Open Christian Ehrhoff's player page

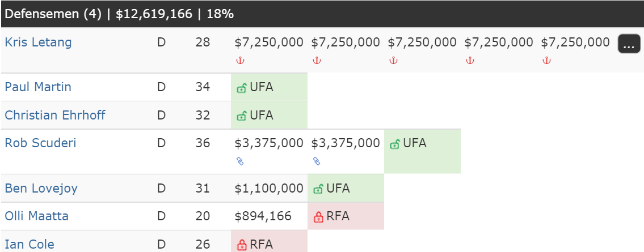54,115
